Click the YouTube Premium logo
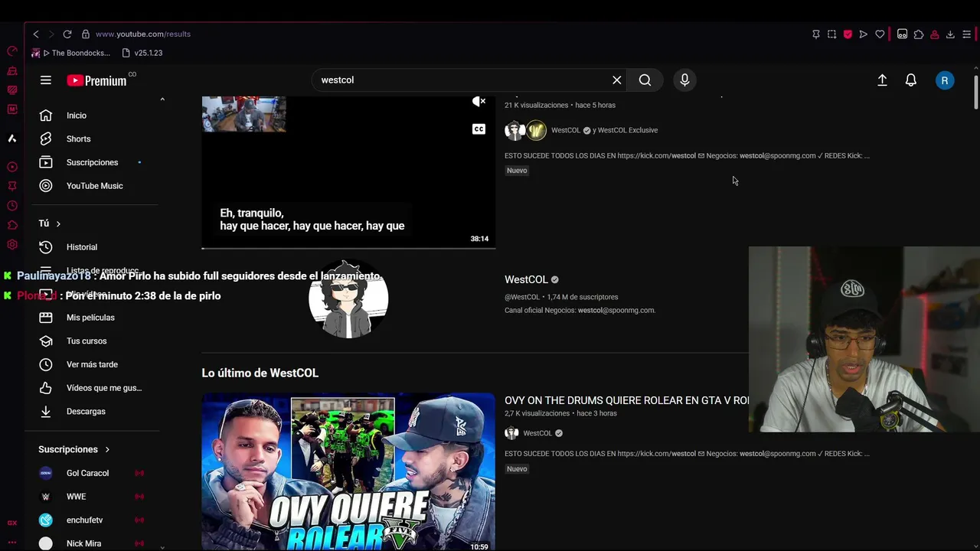980x551 pixels. point(96,80)
